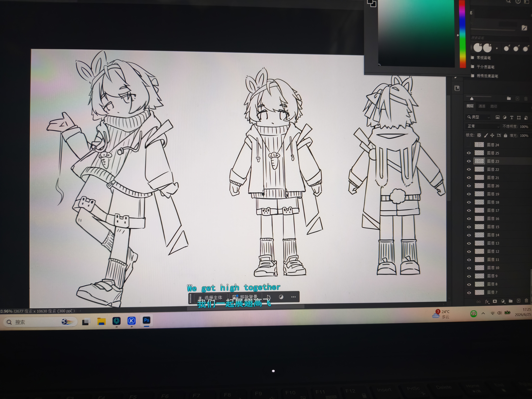
Task: Click the foreground/background color swatches icon
Action: point(372,3)
